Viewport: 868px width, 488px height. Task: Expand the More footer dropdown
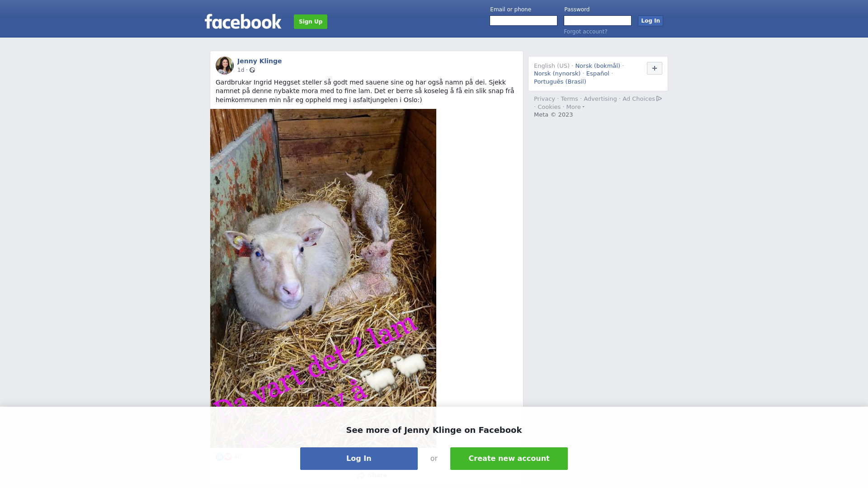click(x=575, y=107)
